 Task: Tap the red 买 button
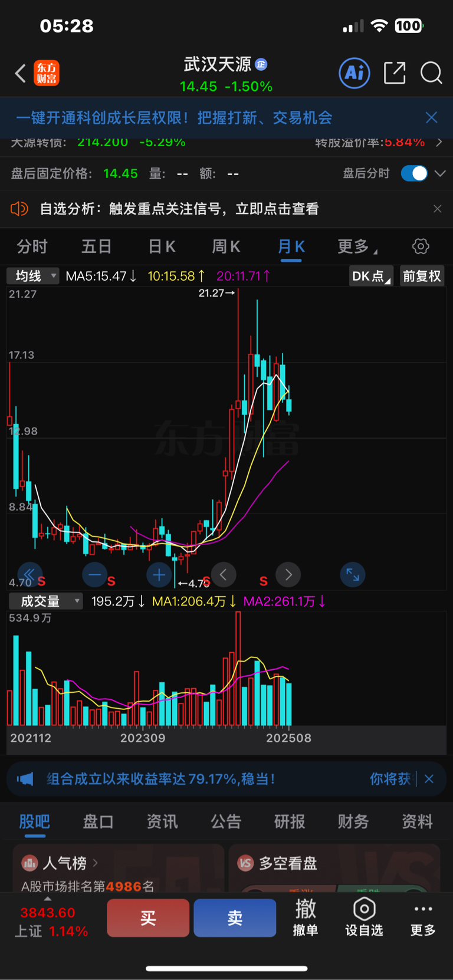tap(148, 917)
